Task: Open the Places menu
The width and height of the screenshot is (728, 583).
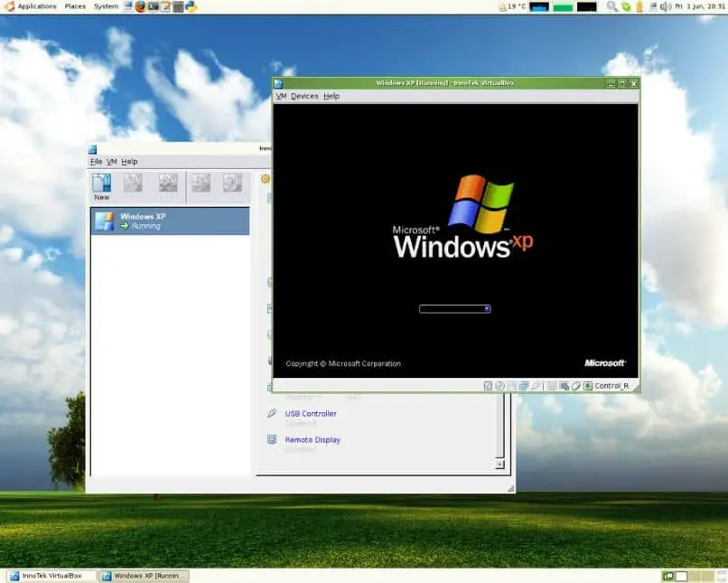Action: pyautogui.click(x=75, y=6)
